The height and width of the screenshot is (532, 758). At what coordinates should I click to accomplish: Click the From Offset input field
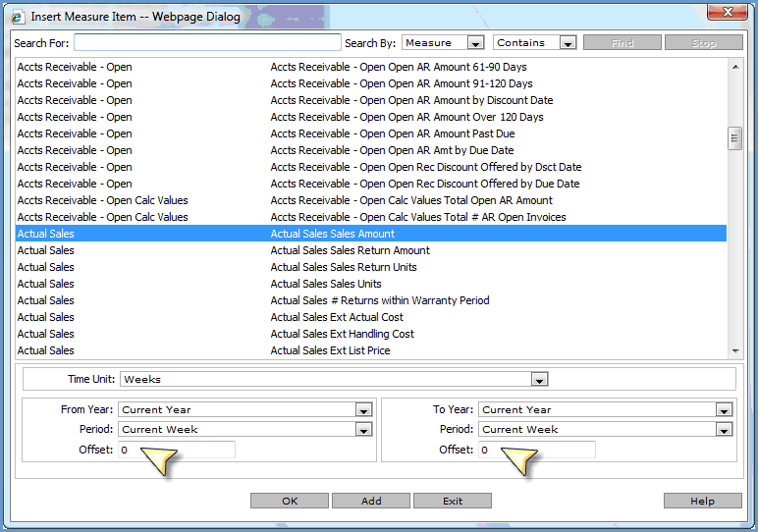tap(177, 450)
